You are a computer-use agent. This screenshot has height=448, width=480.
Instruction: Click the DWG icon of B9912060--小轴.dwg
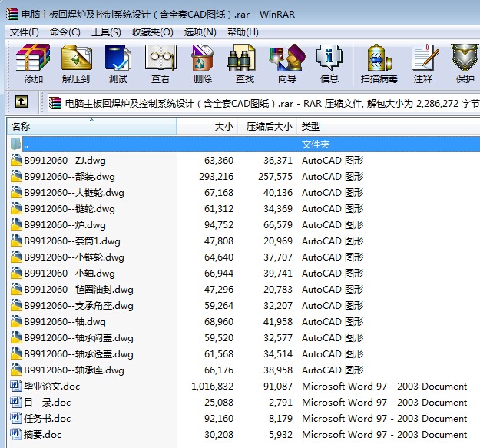point(16,273)
